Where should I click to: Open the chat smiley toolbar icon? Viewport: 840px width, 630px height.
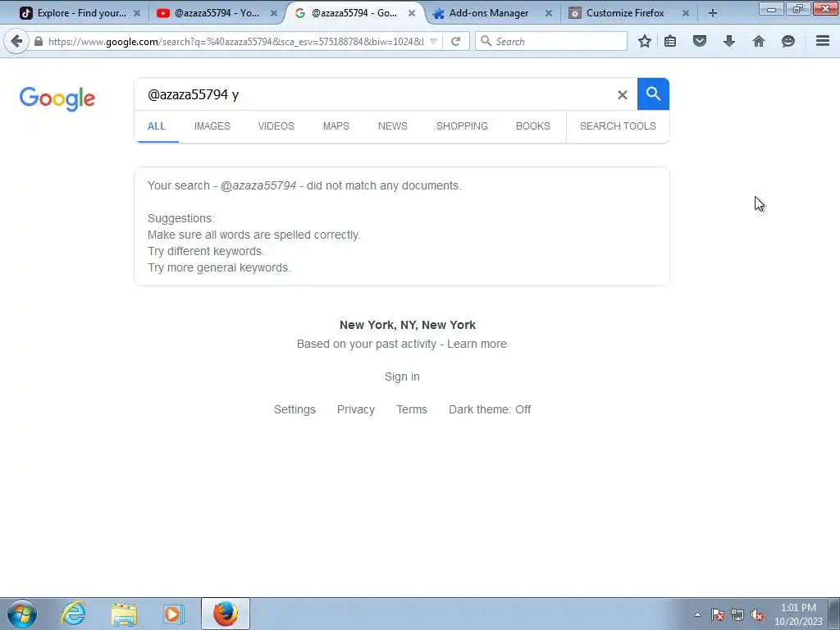788,41
